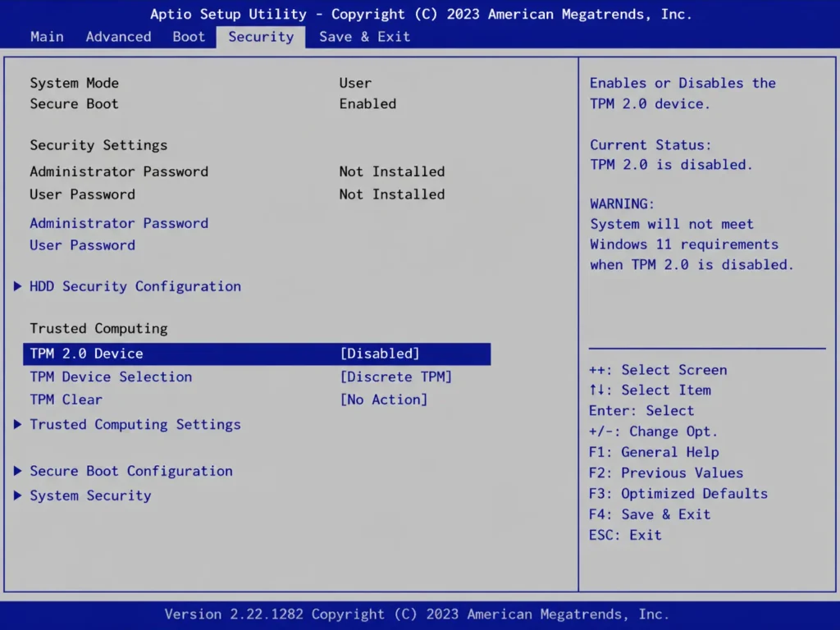Select the Discrete TPM value
Viewport: 840px width, 630px height.
click(396, 377)
